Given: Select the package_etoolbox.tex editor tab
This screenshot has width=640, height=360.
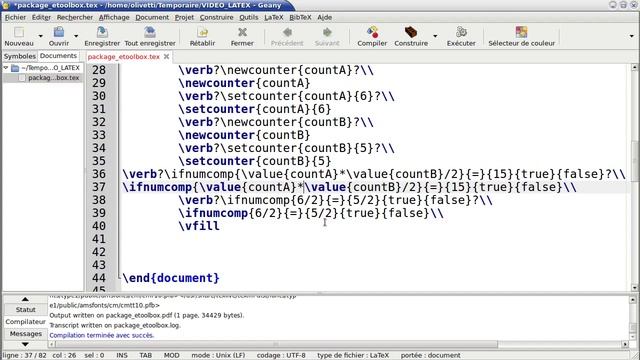Looking at the screenshot, I should coord(123,57).
